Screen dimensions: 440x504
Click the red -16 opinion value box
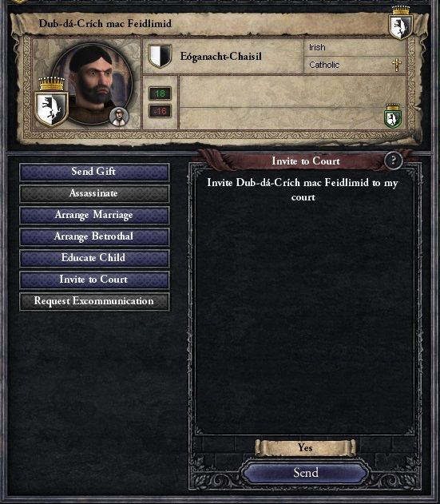pos(160,111)
